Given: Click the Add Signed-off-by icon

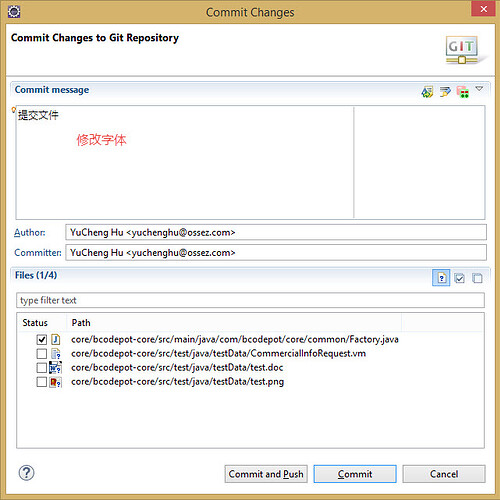Looking at the screenshot, I should point(445,91).
